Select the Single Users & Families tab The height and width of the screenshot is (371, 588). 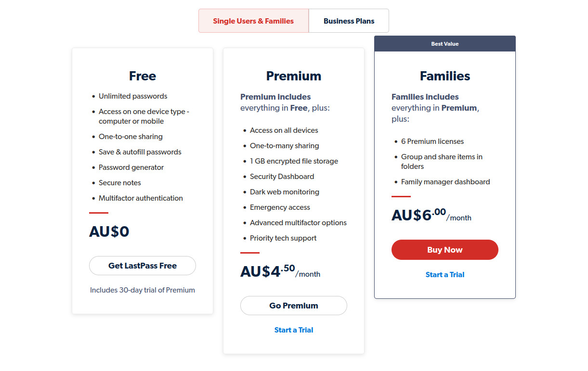tap(253, 21)
